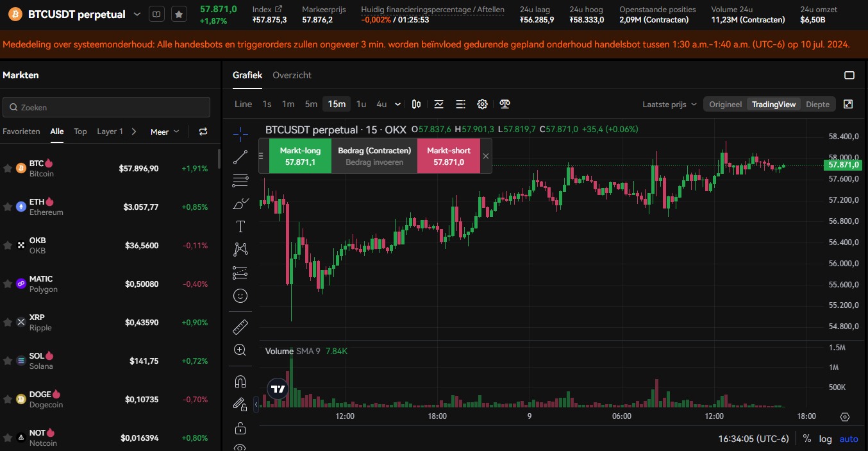This screenshot has width=868, height=451.
Task: Activate the chart zoom-in tool
Action: pos(240,350)
